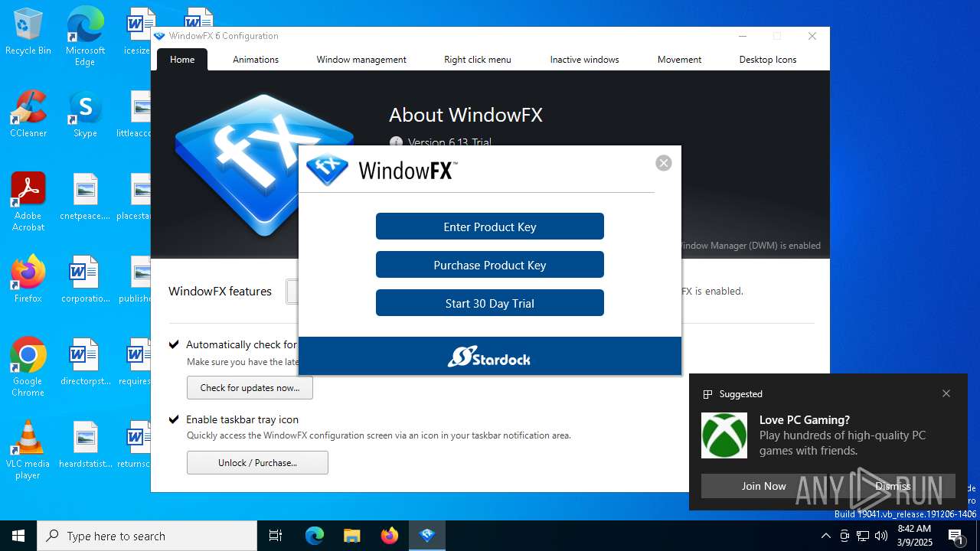The image size is (980, 551).
Task: Open volume control in tray
Action: click(x=881, y=536)
